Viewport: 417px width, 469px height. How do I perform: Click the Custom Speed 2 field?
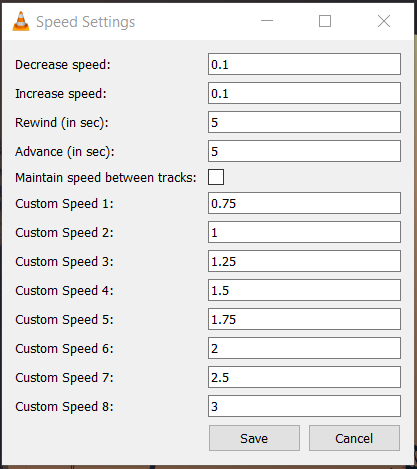[x=304, y=232]
